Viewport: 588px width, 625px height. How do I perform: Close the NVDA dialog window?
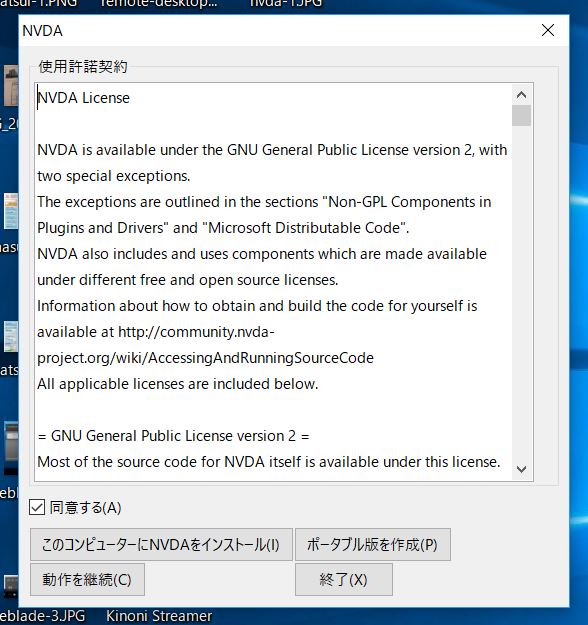[x=548, y=30]
